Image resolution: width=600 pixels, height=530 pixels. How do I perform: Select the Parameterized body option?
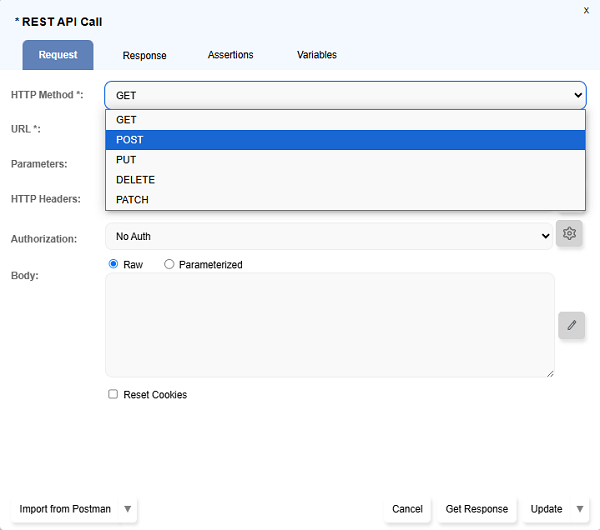[169, 264]
